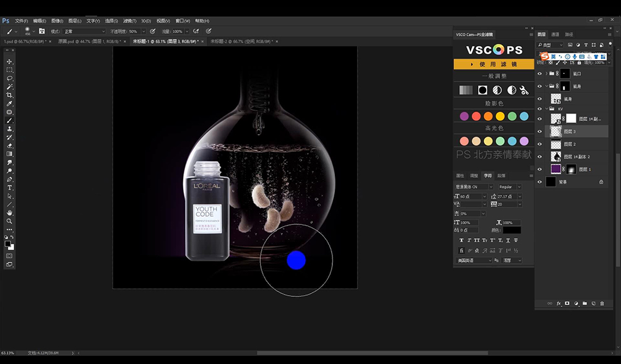Select the Crop tool

[9, 95]
